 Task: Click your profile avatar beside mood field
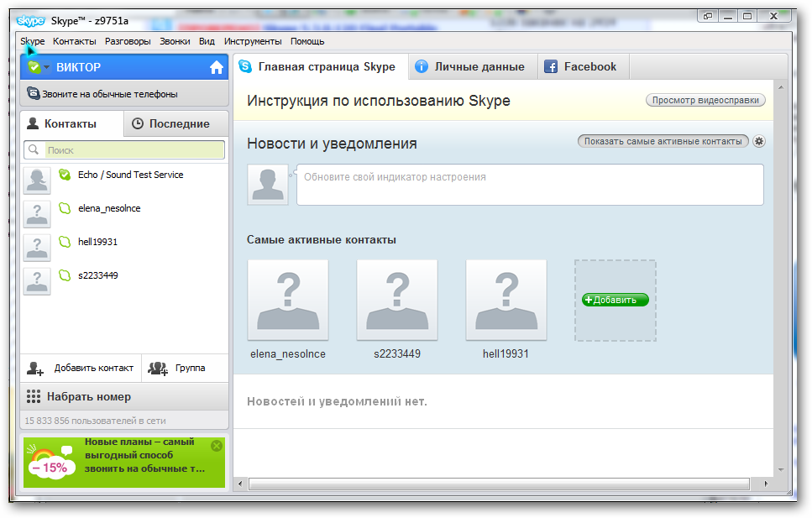[x=268, y=185]
